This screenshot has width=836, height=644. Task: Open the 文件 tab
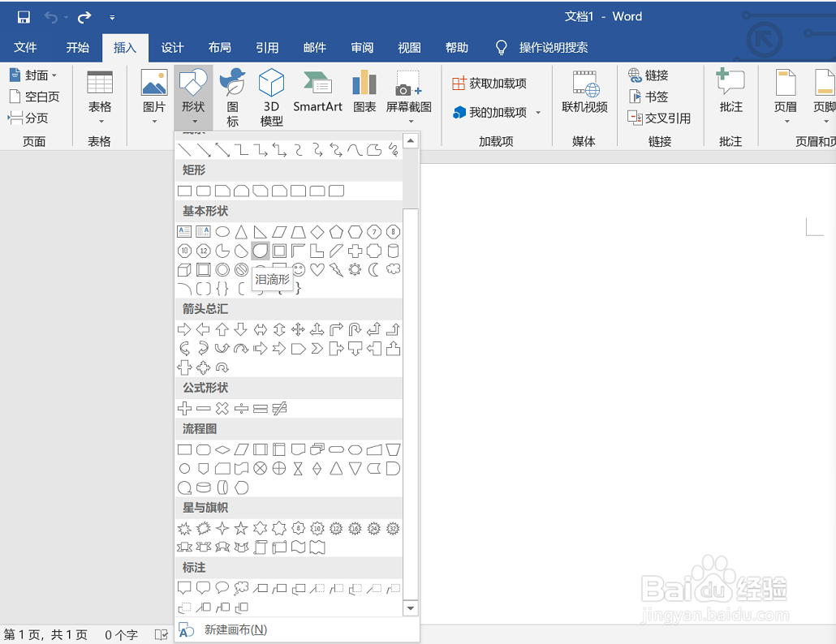pos(25,47)
